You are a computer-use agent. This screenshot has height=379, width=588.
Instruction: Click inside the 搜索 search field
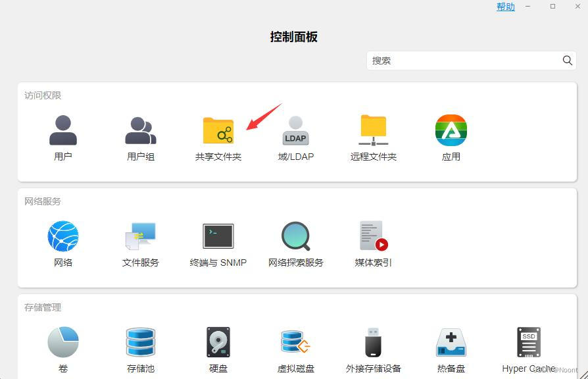pyautogui.click(x=460, y=61)
